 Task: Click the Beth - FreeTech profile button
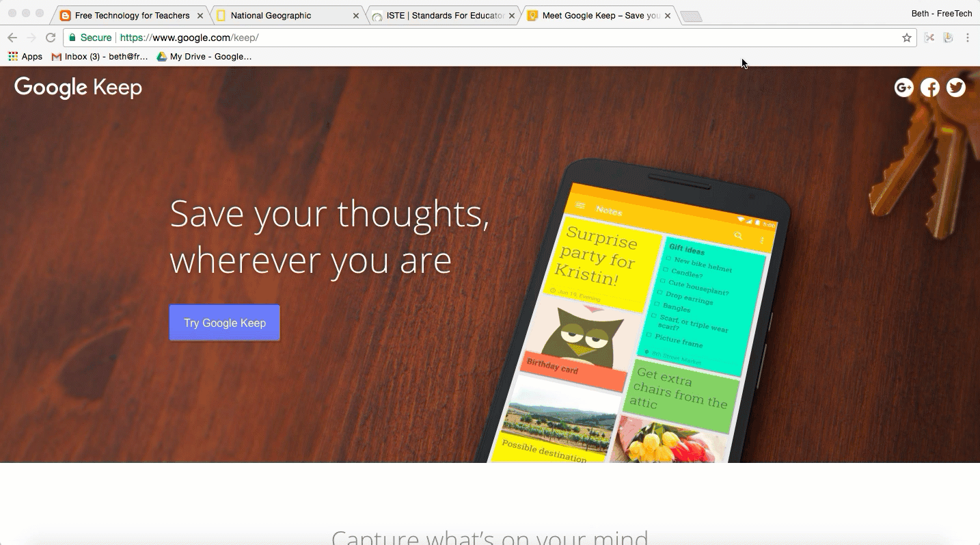(x=941, y=14)
